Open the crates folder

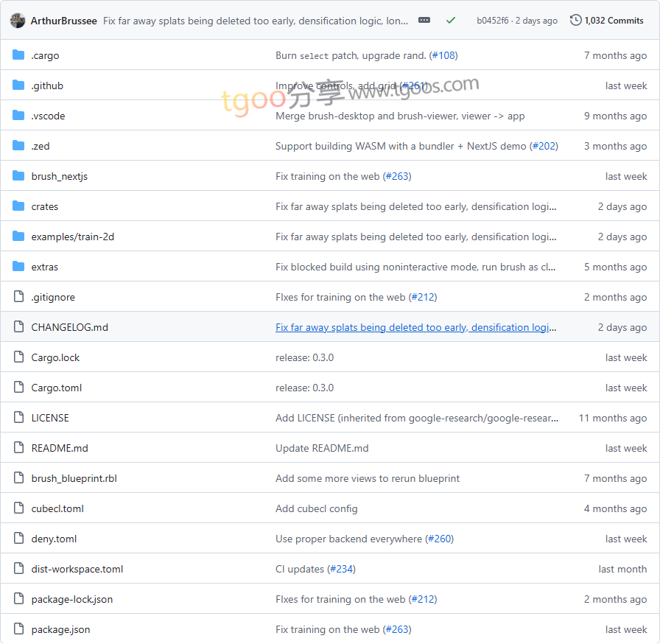pyautogui.click(x=44, y=206)
